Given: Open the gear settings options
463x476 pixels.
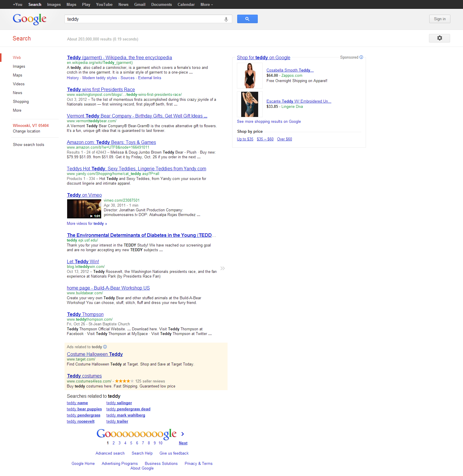Looking at the screenshot, I should [x=439, y=38].
